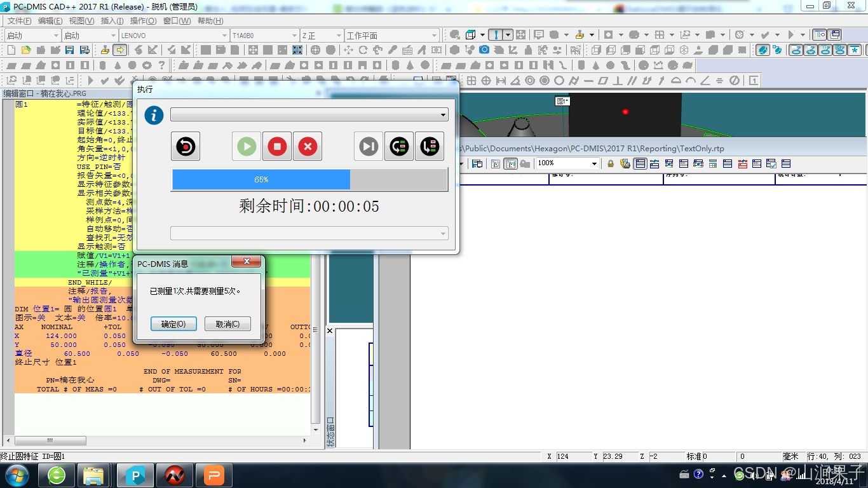Viewport: 868px width, 488px height.
Task: Toggle the highlighted text-only report view button
Action: (640, 163)
